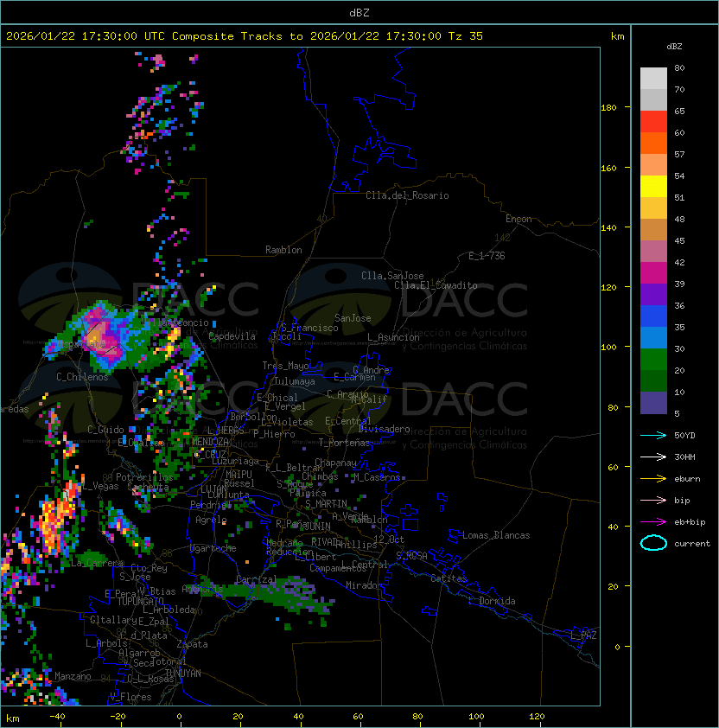This screenshot has width=719, height=728.
Task: Click the 'C_Guido' map label
Action: 105,430
